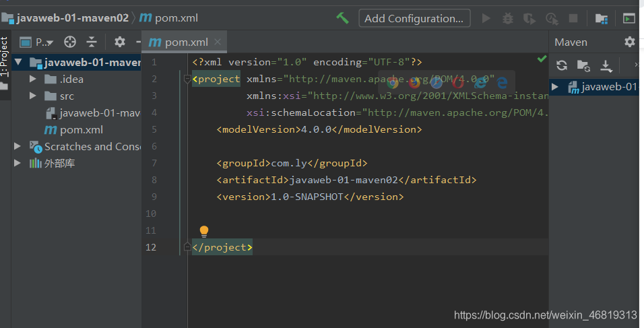Click the version 1.0-SNAPSHOT line
Screen dimensions: 644x328
point(310,197)
